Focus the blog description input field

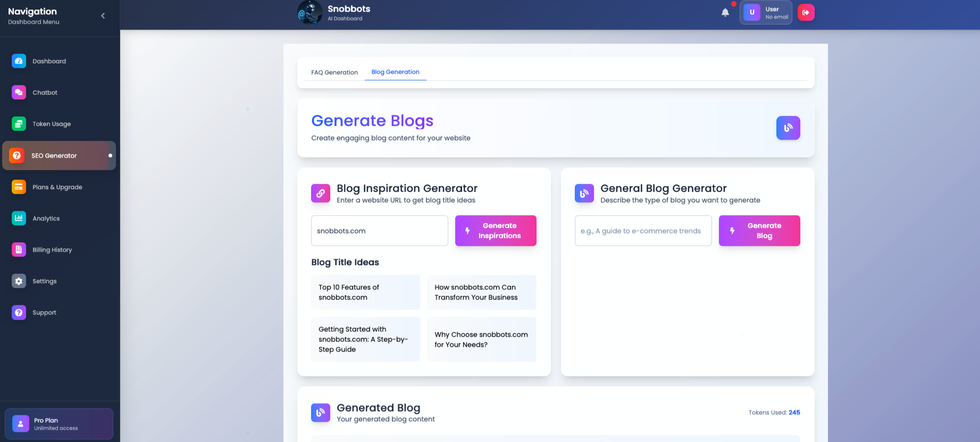tap(642, 231)
